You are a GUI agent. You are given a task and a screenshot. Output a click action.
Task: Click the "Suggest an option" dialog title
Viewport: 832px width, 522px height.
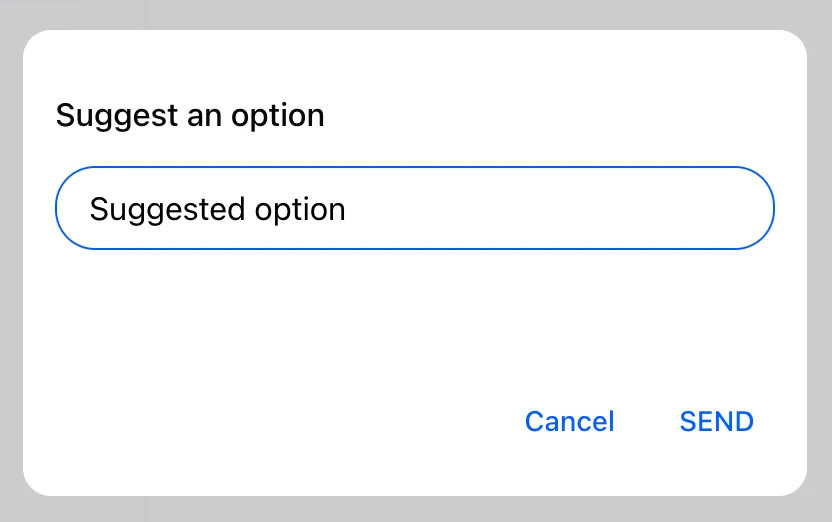(190, 116)
